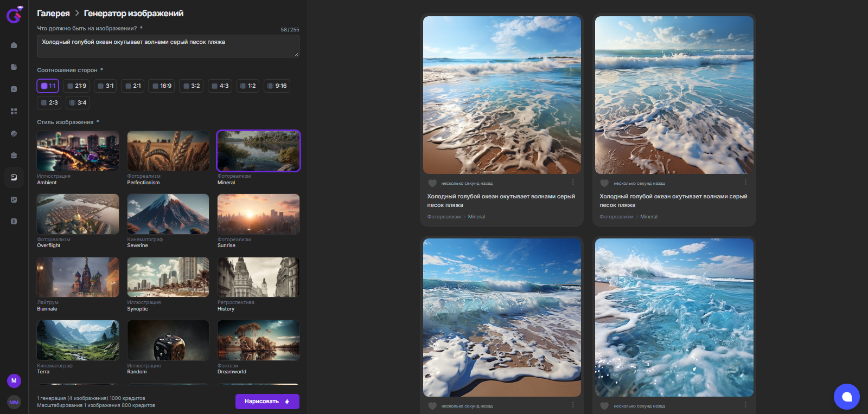868x414 pixels.
Task: Click the plus square sidebar icon
Action: [14, 89]
